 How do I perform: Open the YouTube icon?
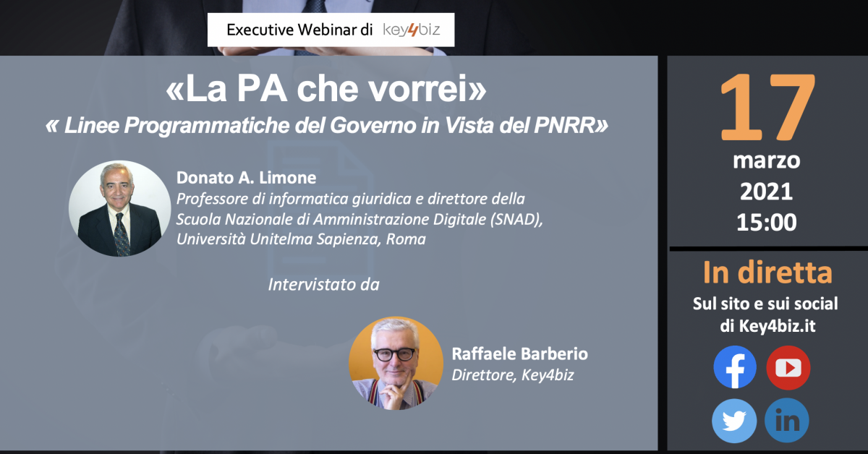point(788,367)
